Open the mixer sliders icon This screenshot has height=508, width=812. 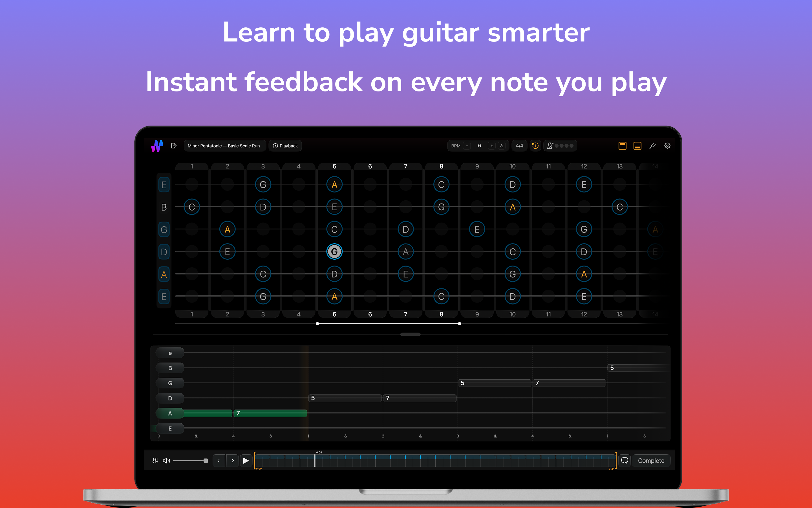coord(155,461)
